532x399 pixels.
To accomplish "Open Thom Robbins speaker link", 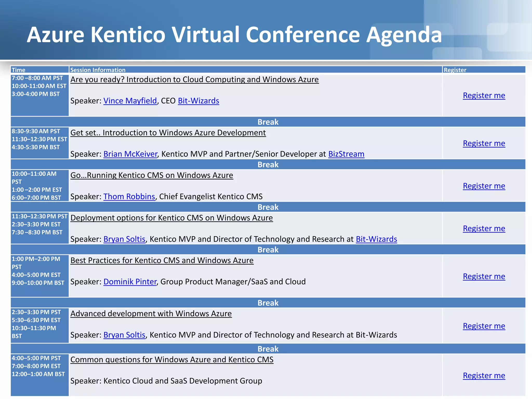I will click(129, 197).
